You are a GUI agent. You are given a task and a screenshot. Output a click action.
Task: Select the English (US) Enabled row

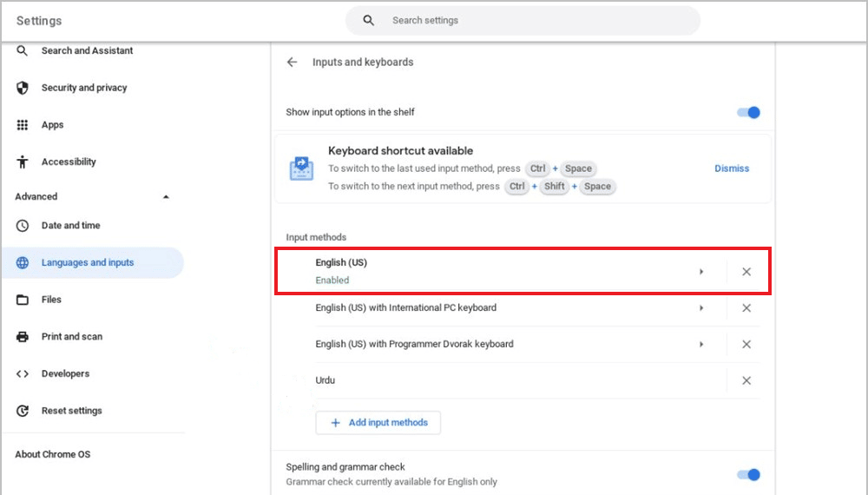point(523,271)
